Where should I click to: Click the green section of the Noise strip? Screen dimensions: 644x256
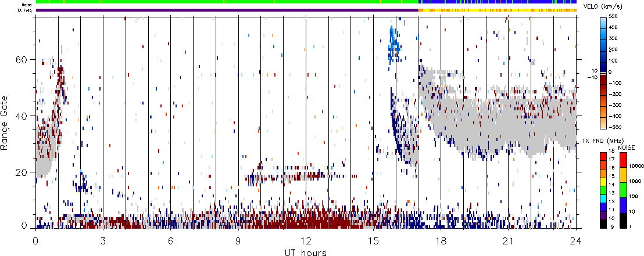click(x=227, y=2)
